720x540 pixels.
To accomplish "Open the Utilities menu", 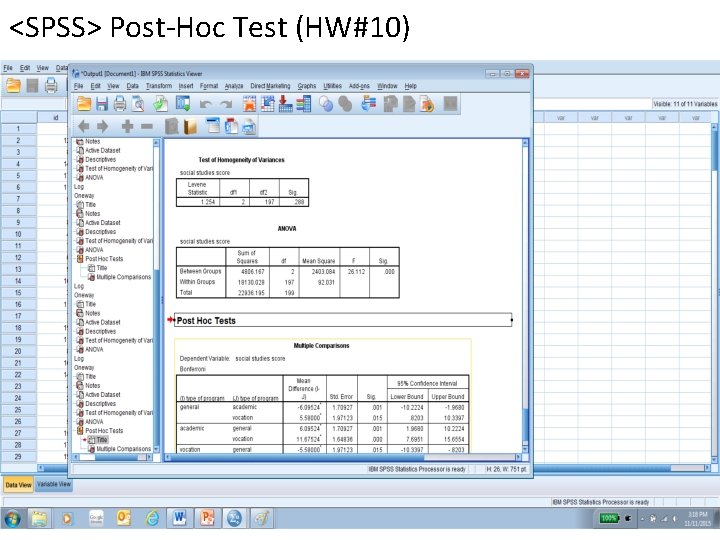I will coord(332,86).
